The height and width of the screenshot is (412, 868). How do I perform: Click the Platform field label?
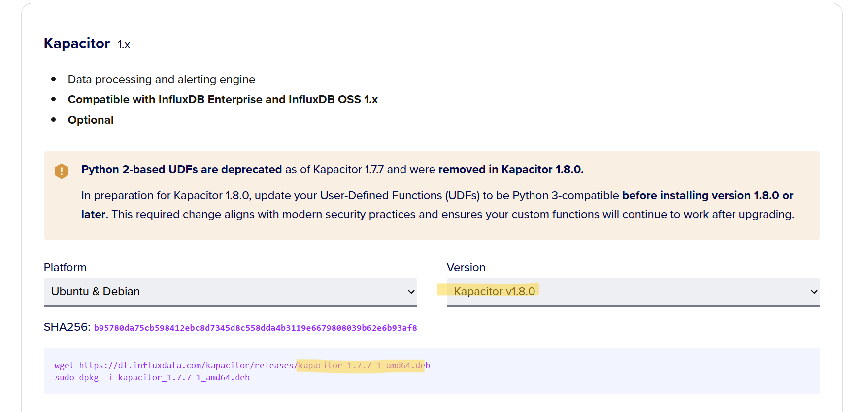(65, 267)
